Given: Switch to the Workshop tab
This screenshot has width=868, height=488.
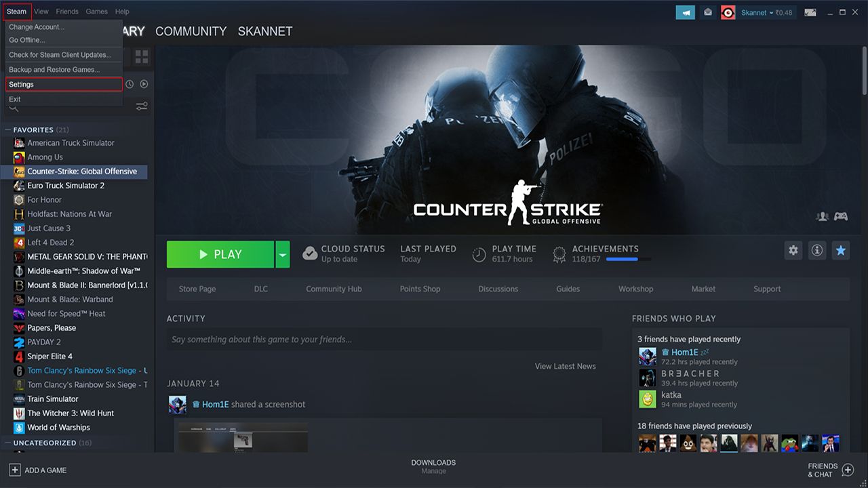Looking at the screenshot, I should 635,289.
